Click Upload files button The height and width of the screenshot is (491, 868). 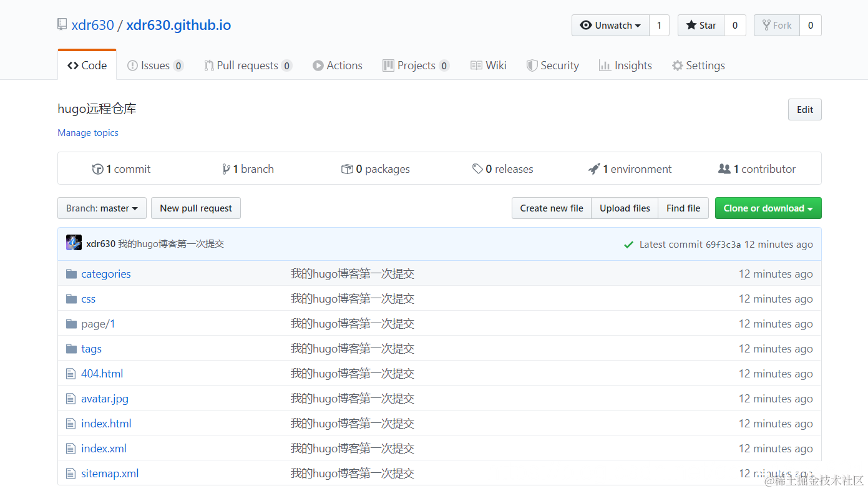click(x=625, y=208)
